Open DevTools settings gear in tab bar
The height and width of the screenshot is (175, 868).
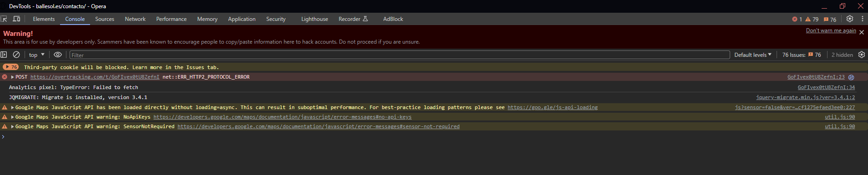tap(850, 19)
